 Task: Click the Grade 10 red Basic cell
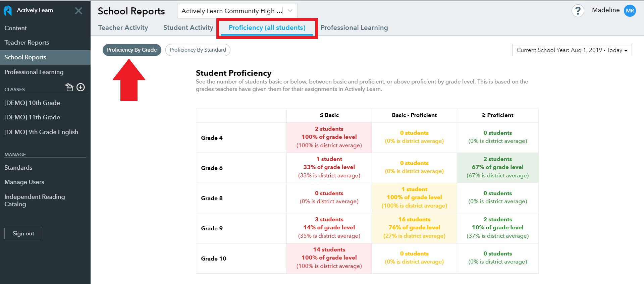tap(329, 258)
